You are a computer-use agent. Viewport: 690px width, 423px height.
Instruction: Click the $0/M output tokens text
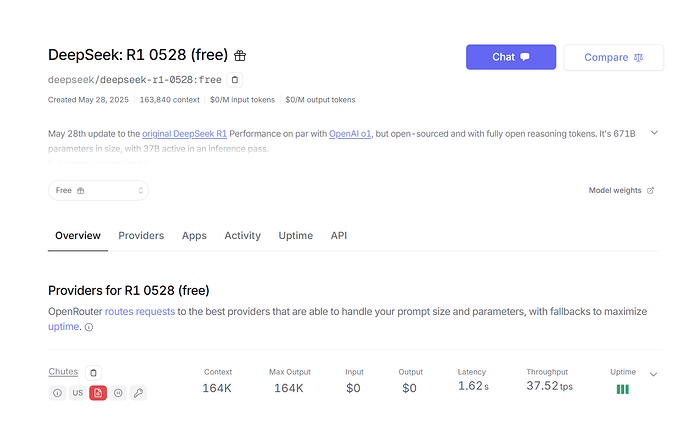point(320,100)
